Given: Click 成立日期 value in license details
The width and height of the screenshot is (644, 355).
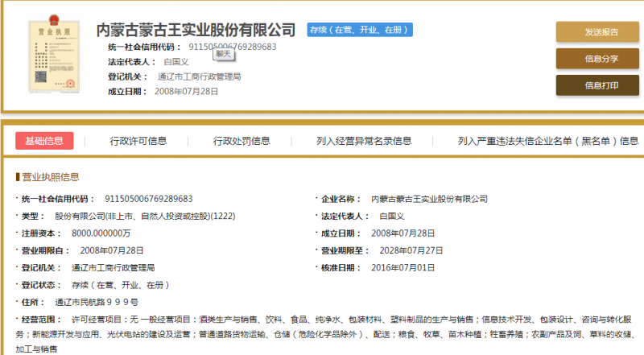Looking at the screenshot, I should point(403,233).
